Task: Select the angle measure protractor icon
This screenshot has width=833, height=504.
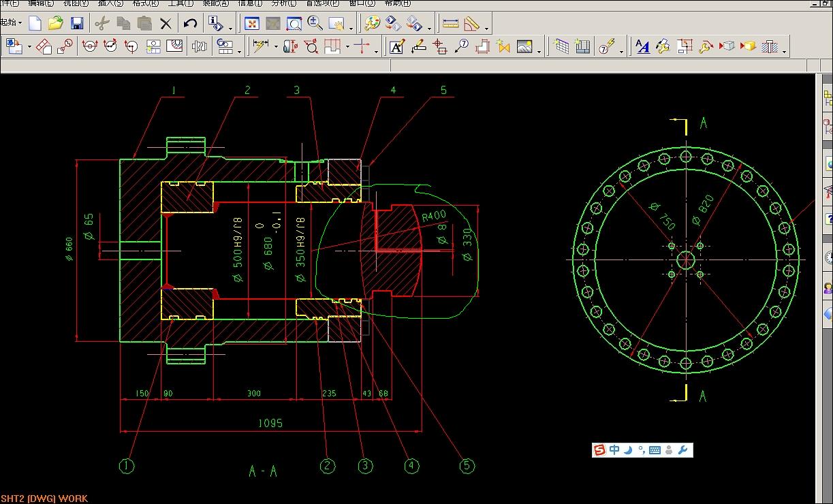Action: [x=472, y=24]
